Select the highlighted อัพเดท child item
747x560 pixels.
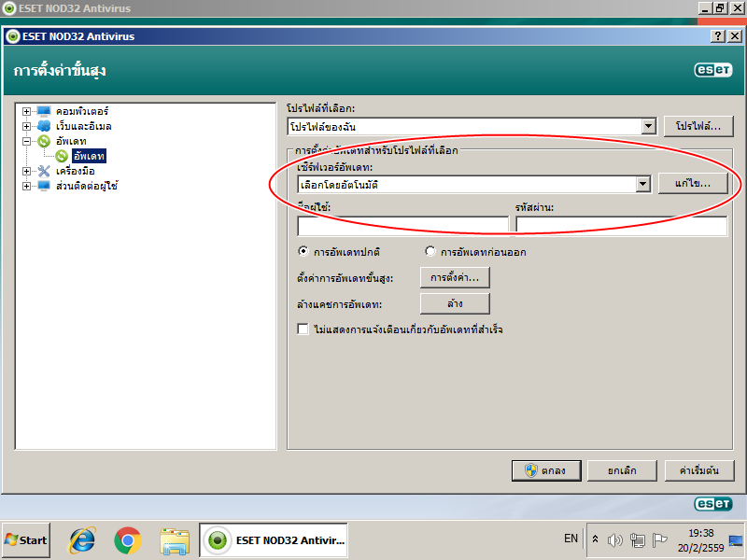pos(89,156)
